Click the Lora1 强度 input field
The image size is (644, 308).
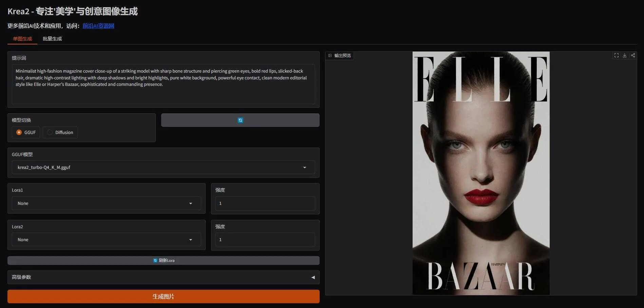point(265,203)
